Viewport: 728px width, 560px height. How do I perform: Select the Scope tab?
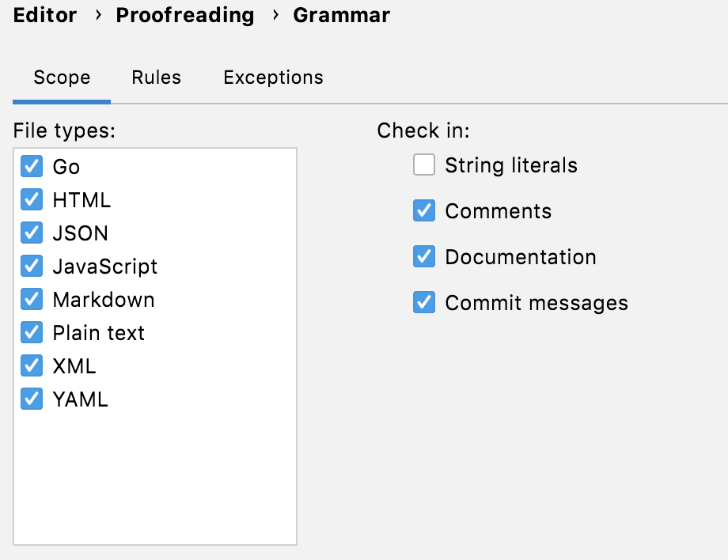tap(62, 78)
